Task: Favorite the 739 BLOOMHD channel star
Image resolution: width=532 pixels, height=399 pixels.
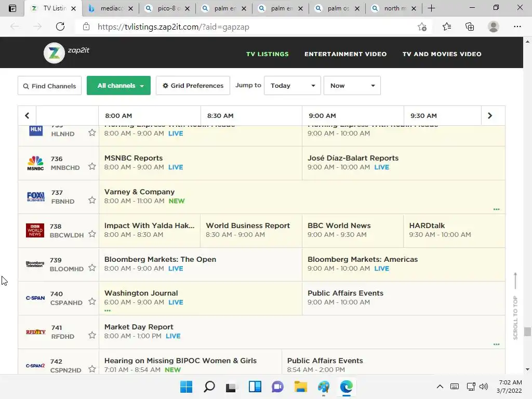Action: pos(92,268)
